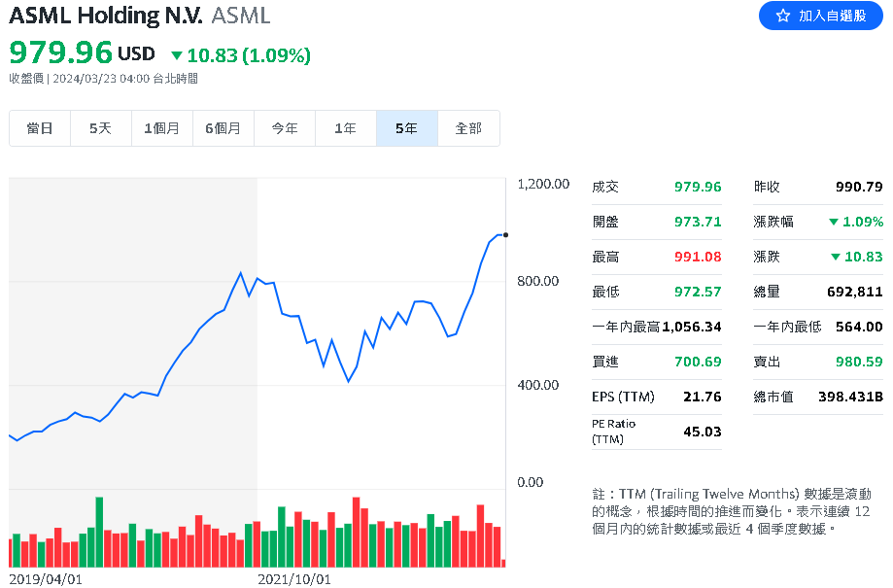Click the 979.96 headline price
The width and height of the screenshot is (893, 588).
(x=61, y=52)
